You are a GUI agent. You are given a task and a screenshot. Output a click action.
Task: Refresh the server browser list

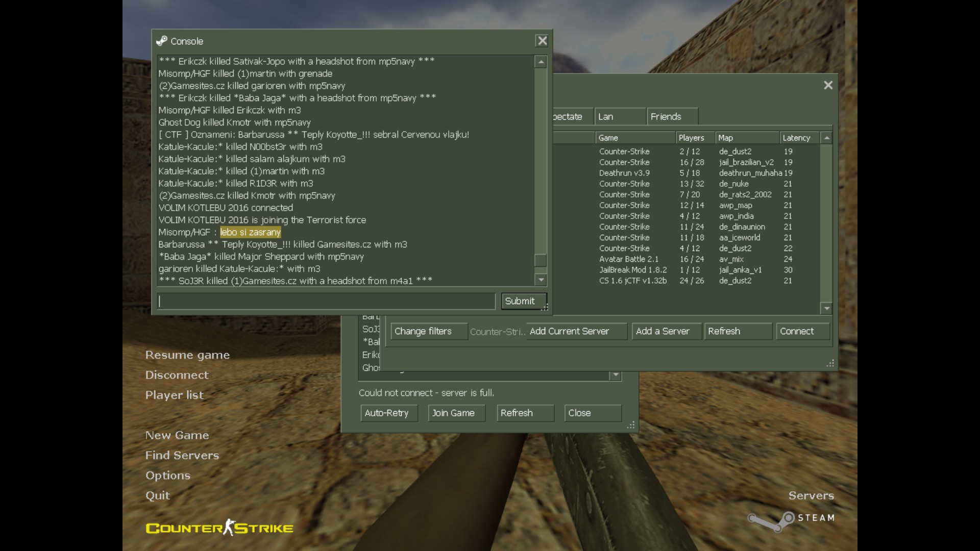click(x=738, y=331)
